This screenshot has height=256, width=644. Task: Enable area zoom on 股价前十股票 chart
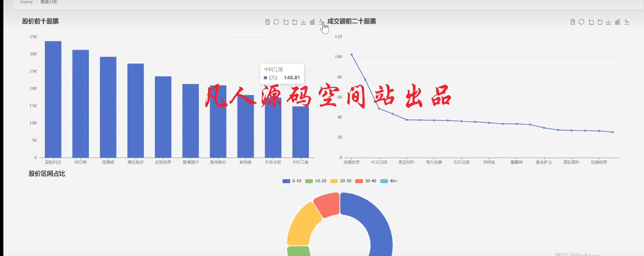(x=286, y=22)
